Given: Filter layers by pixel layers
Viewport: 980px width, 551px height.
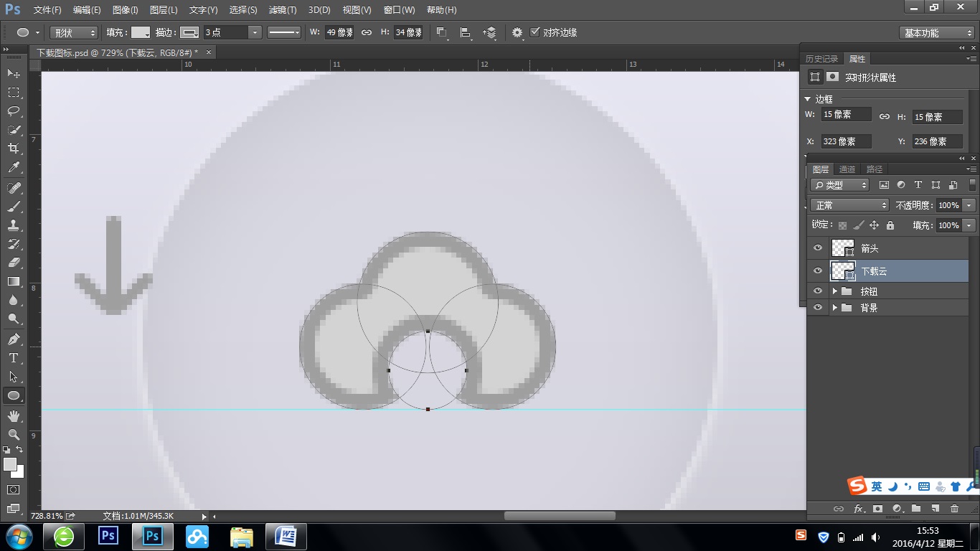Looking at the screenshot, I should [x=884, y=185].
